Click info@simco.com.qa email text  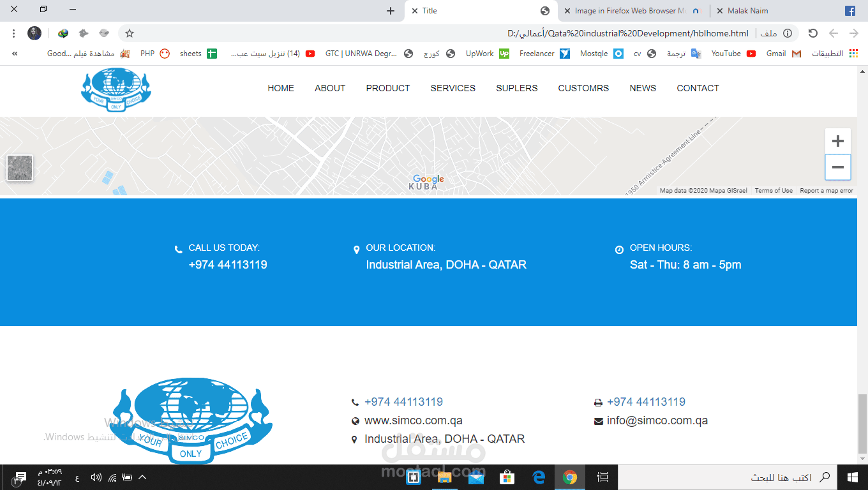pyautogui.click(x=657, y=420)
